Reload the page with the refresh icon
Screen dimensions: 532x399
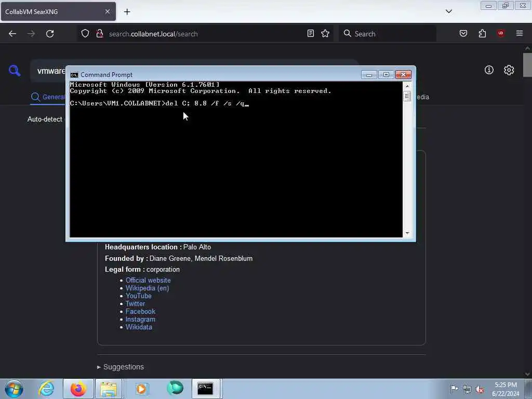50,34
